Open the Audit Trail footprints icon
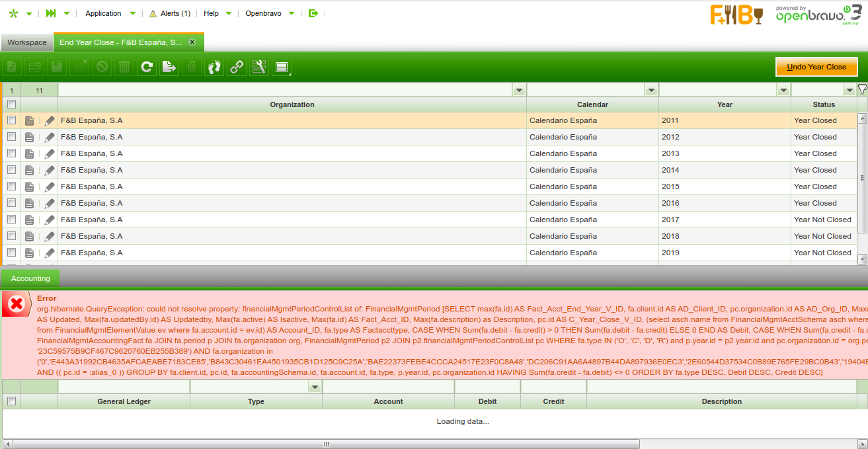 (214, 67)
